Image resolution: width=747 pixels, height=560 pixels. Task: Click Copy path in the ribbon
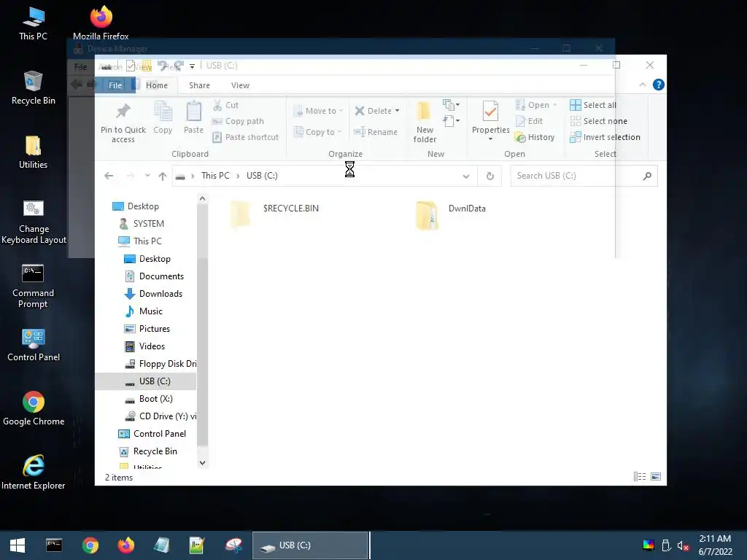[238, 122]
